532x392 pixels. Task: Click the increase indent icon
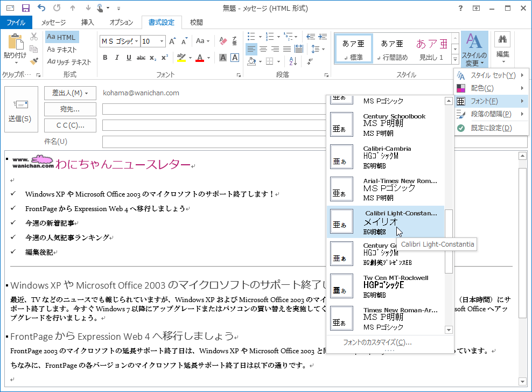323,37
